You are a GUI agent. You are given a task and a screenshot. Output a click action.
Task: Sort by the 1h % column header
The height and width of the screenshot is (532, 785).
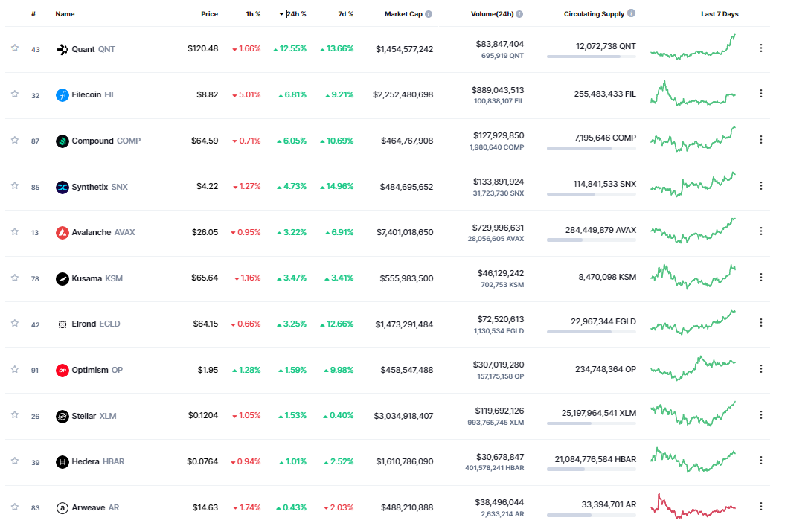point(253,14)
